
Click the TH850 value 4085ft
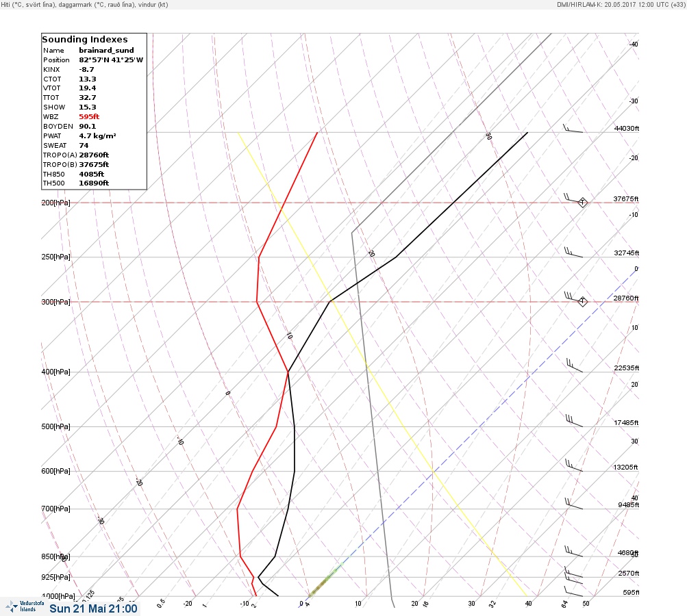(x=92, y=175)
